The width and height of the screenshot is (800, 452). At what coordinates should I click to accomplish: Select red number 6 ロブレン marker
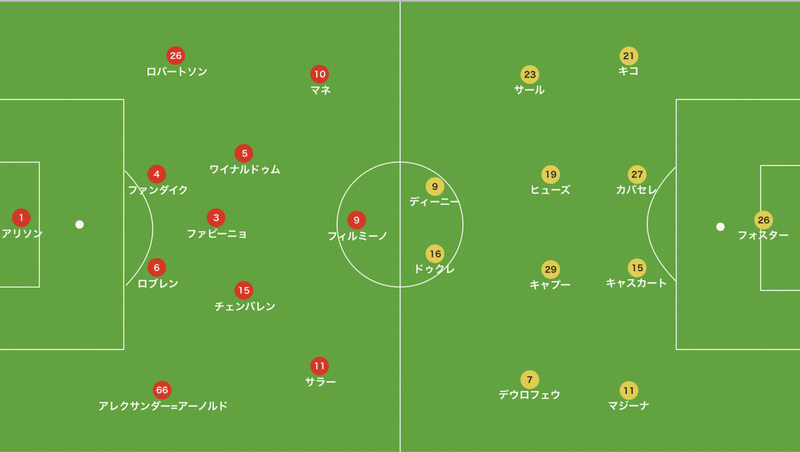[157, 267]
